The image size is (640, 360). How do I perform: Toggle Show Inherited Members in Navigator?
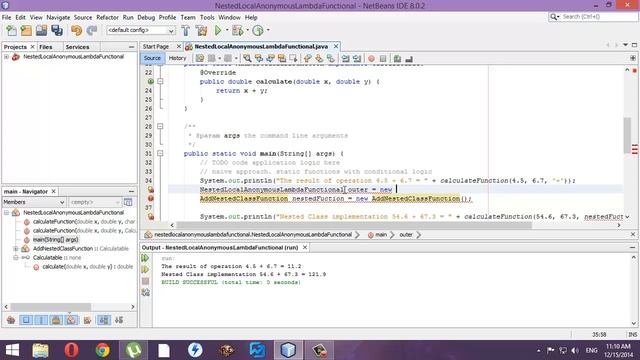point(11,320)
